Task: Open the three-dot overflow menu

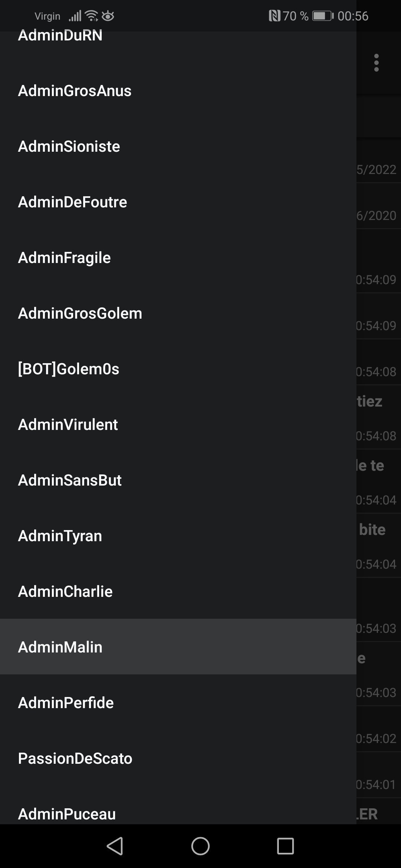Action: (x=376, y=63)
